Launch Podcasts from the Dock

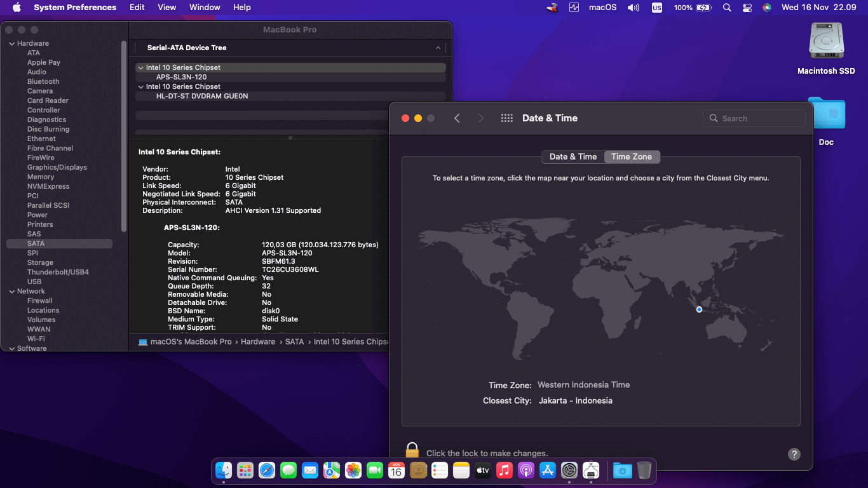click(x=526, y=470)
